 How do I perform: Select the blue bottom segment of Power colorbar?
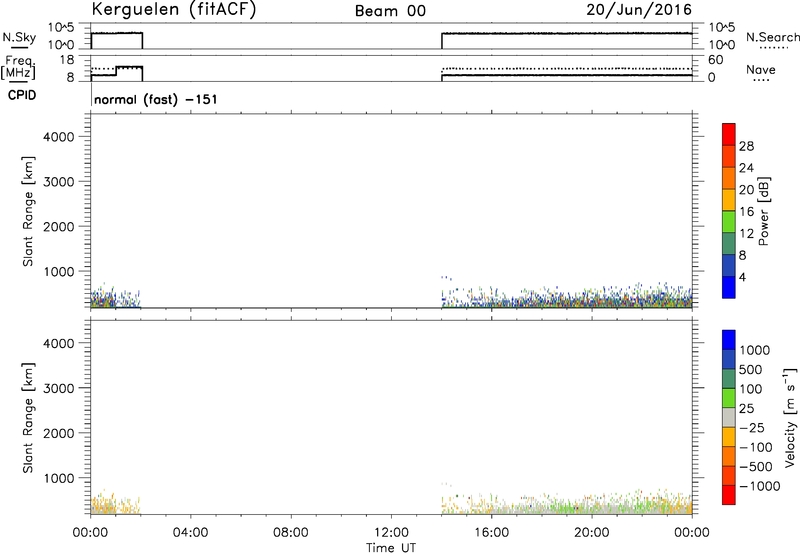pos(729,287)
